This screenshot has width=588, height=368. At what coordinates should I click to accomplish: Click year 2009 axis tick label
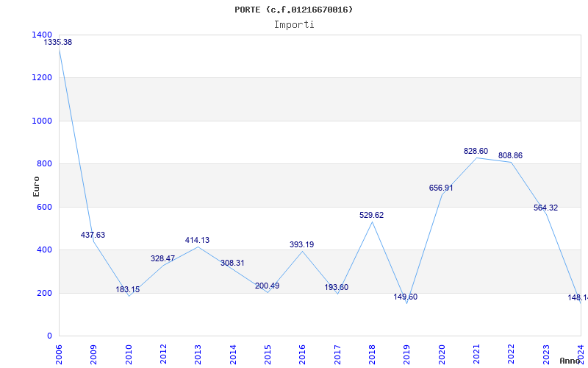point(94,353)
